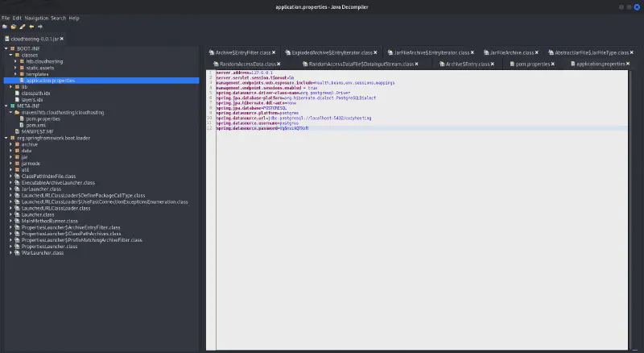Expand the lib folder node

(x=10, y=86)
